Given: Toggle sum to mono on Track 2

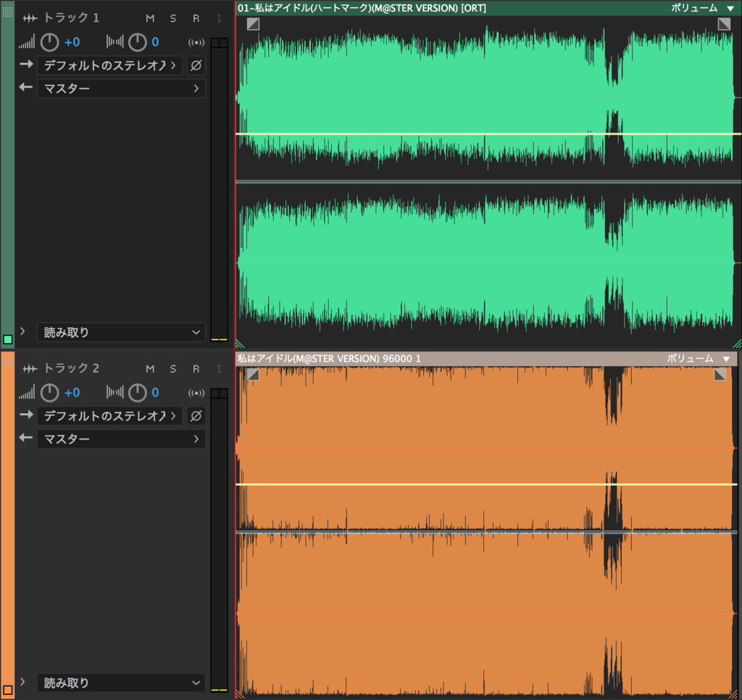Looking at the screenshot, I should (x=196, y=392).
